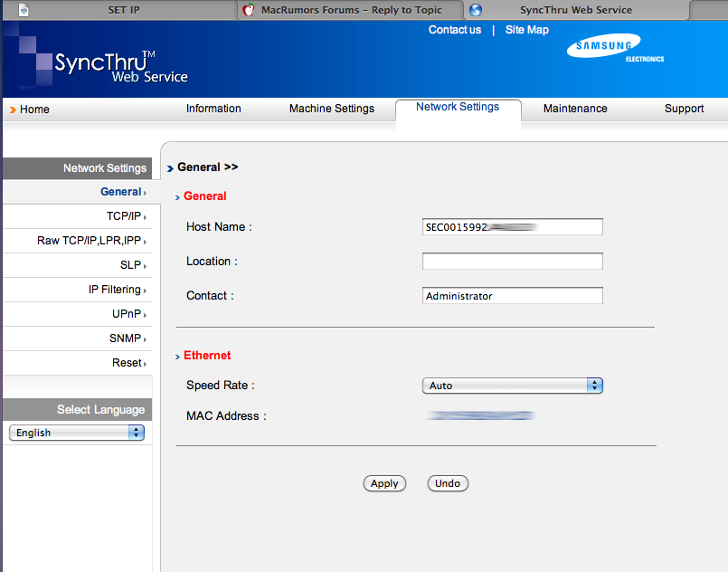Viewport: 728px width, 572px height.
Task: Open SLP settings in the sidebar
Action: tap(130, 265)
